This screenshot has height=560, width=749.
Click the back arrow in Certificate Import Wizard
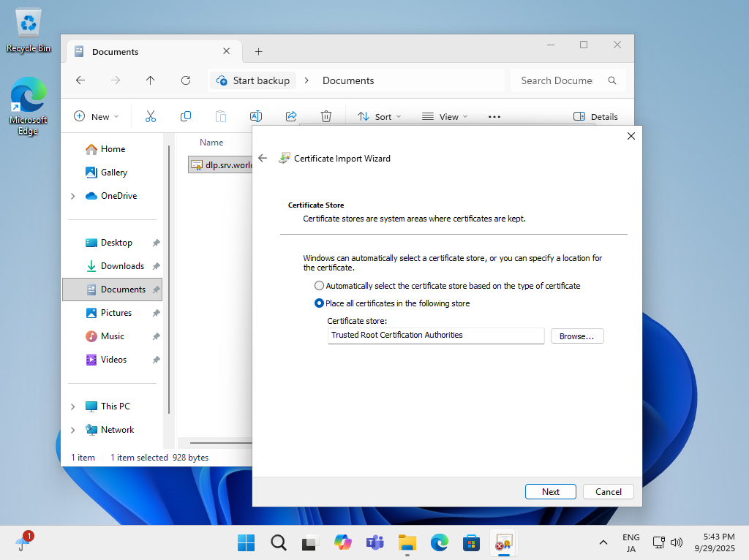pyautogui.click(x=263, y=158)
